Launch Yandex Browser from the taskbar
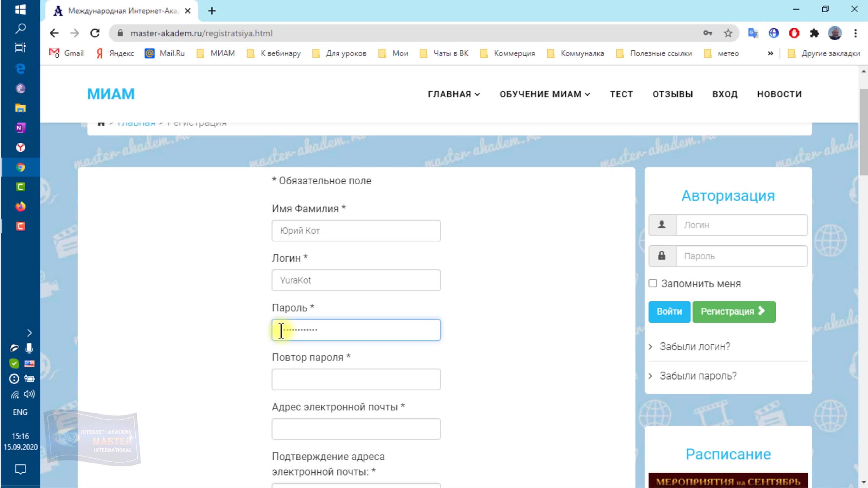 pyautogui.click(x=20, y=147)
